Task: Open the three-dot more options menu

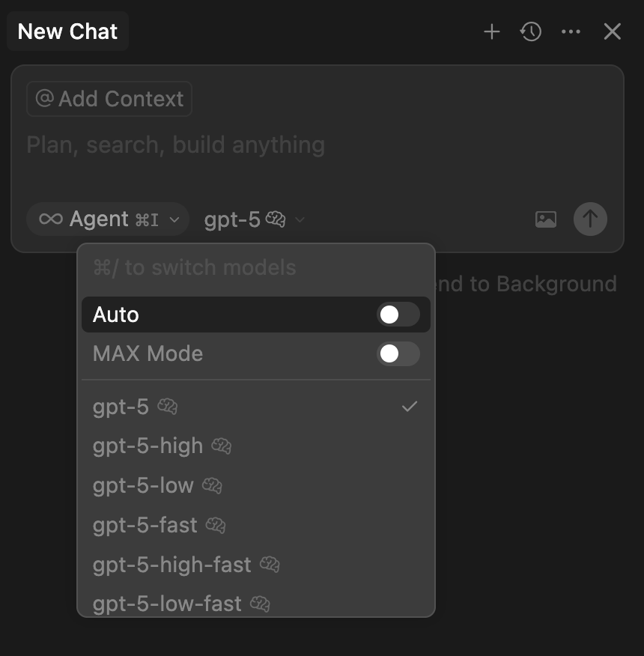Action: click(x=571, y=31)
